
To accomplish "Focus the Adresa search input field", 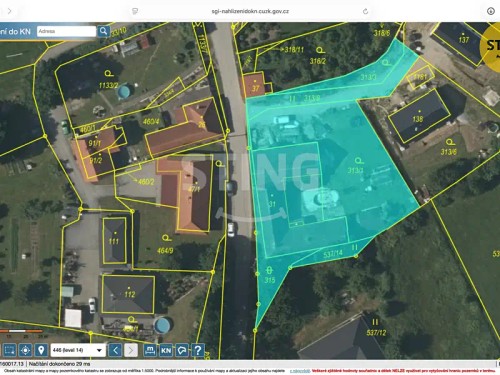I will coord(66,31).
